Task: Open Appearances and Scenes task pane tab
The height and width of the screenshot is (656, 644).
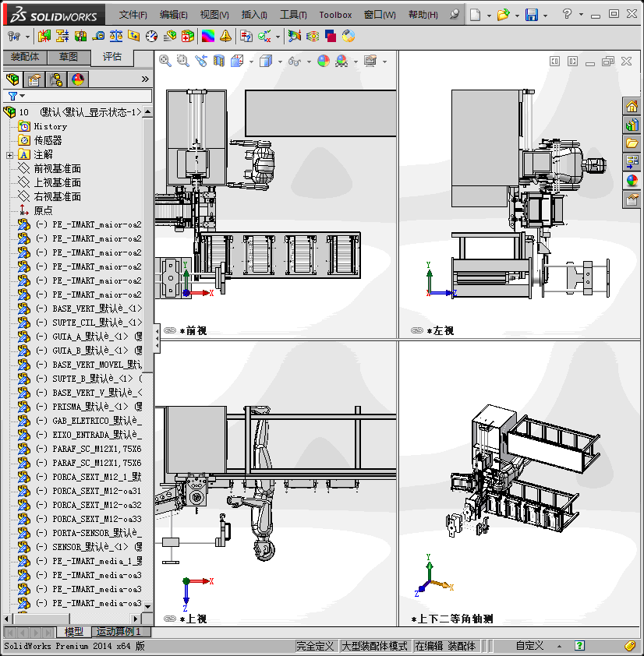Action: 632,181
